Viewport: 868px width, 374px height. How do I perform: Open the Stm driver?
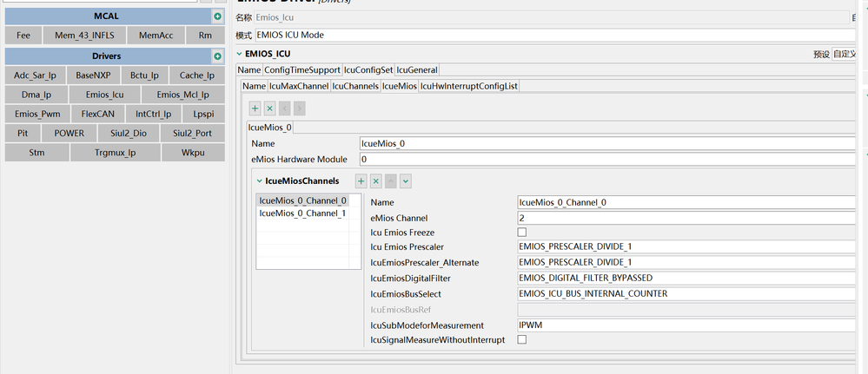point(37,153)
